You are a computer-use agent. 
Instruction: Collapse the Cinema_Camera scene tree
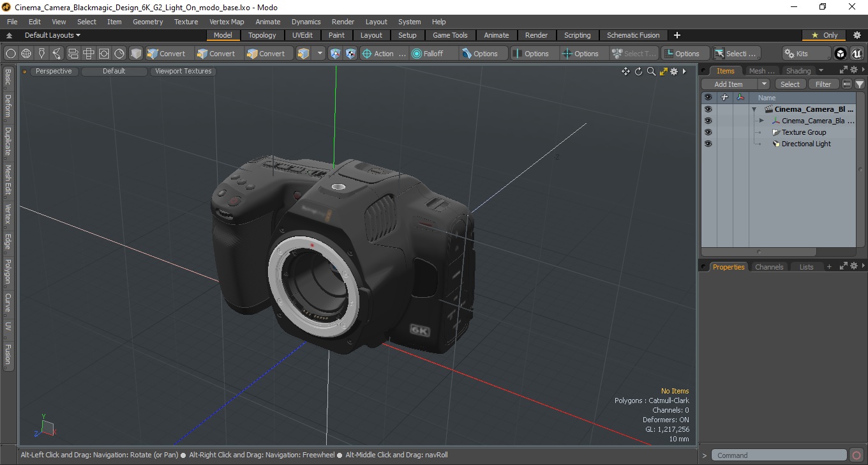[754, 109]
